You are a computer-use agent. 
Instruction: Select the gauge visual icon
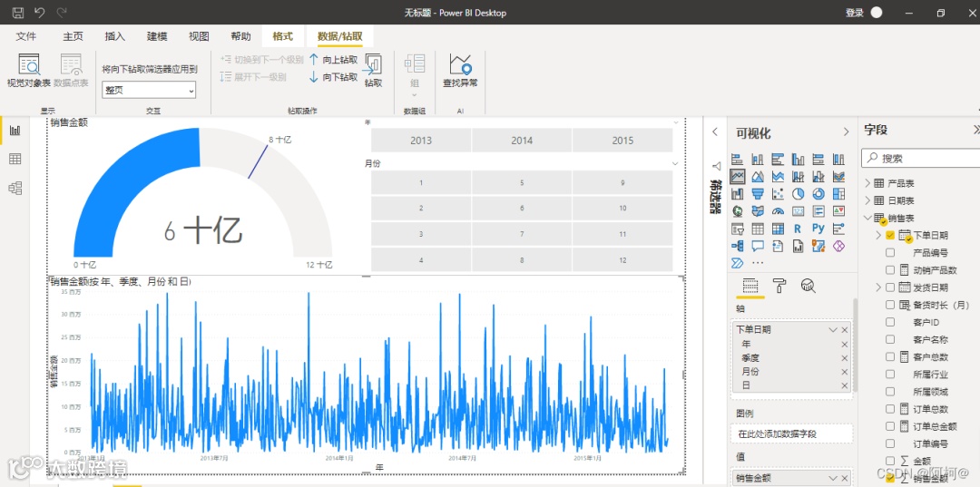pyautogui.click(x=778, y=211)
